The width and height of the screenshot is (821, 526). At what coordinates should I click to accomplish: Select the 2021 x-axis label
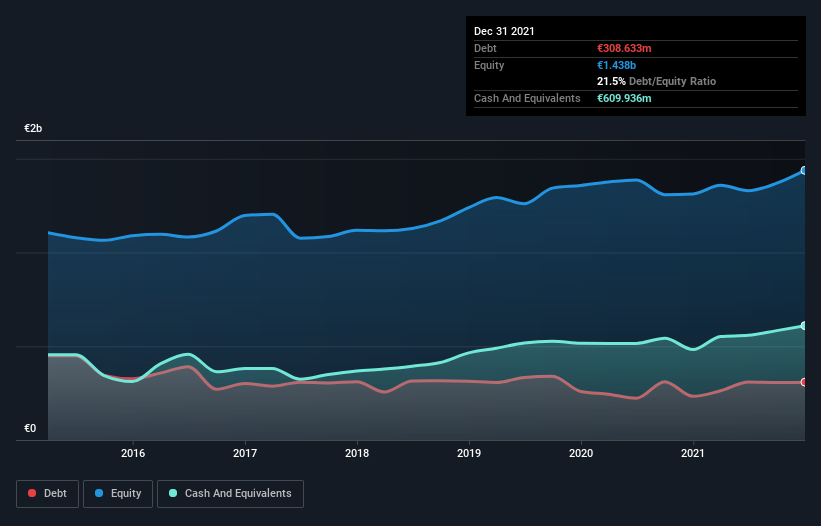click(x=693, y=453)
